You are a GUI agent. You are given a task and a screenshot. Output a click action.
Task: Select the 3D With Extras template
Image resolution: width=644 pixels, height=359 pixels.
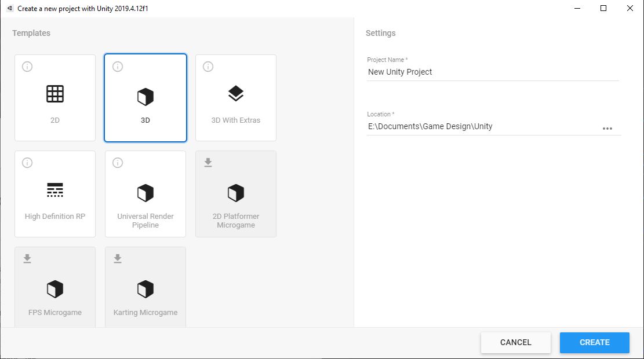235,97
